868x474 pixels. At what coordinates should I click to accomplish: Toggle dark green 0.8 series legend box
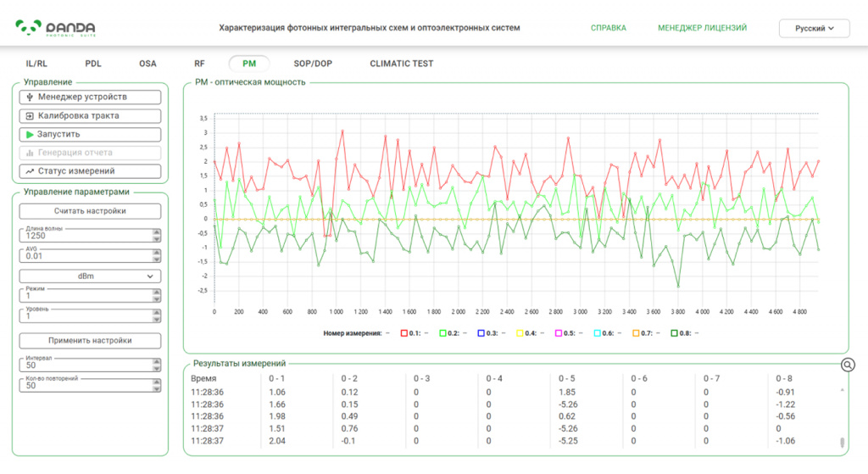pyautogui.click(x=674, y=333)
